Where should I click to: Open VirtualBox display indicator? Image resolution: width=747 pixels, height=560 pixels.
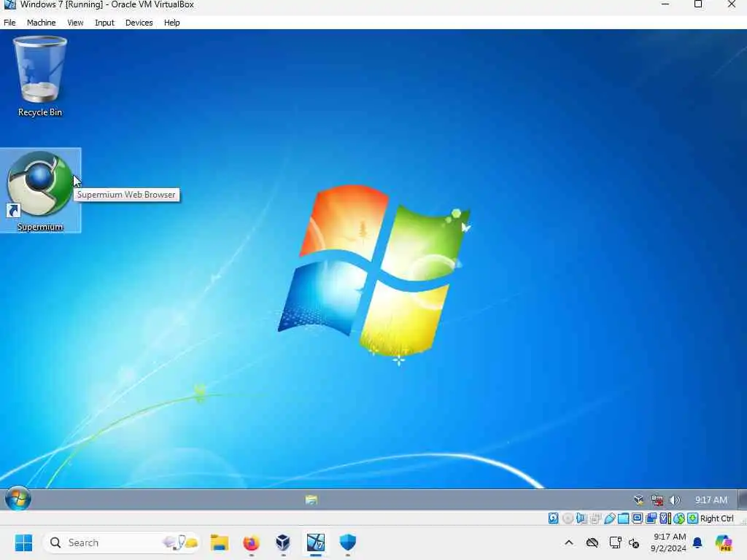coord(637,518)
